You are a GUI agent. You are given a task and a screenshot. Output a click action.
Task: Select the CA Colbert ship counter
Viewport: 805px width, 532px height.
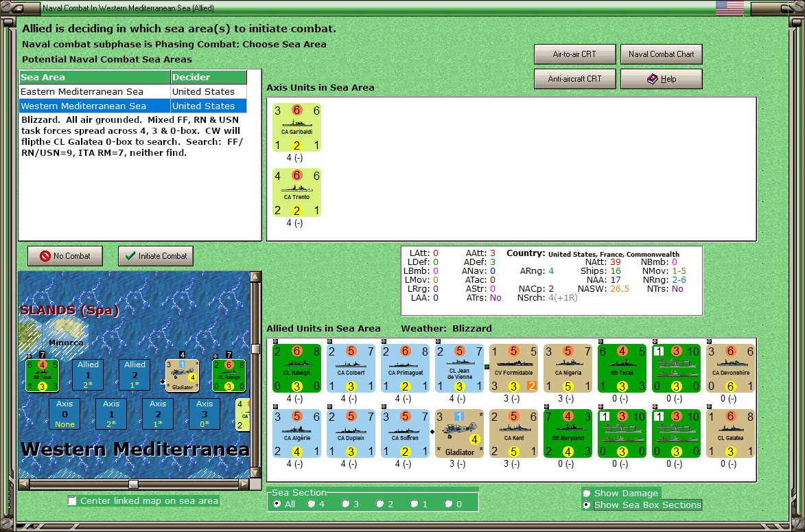(351, 368)
